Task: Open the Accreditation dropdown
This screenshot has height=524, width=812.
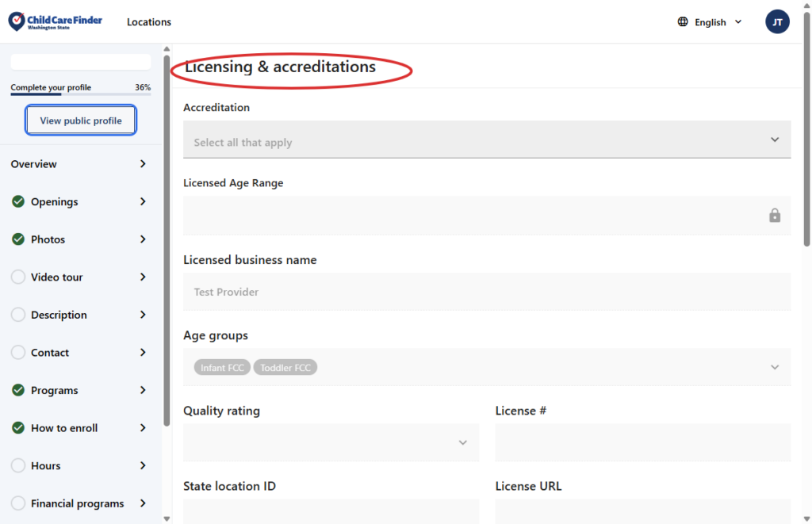Action: pos(486,140)
